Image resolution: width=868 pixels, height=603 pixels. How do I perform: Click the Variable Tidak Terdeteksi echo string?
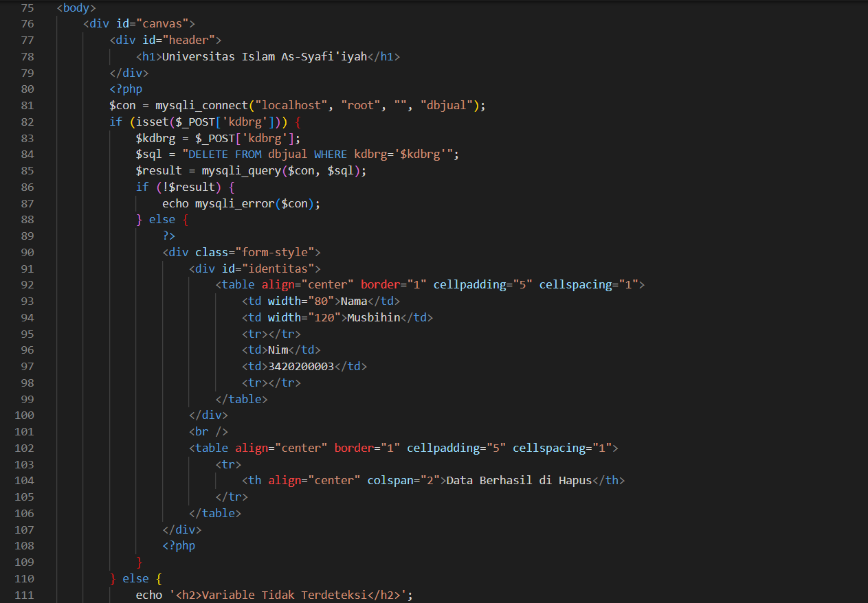pos(288,595)
